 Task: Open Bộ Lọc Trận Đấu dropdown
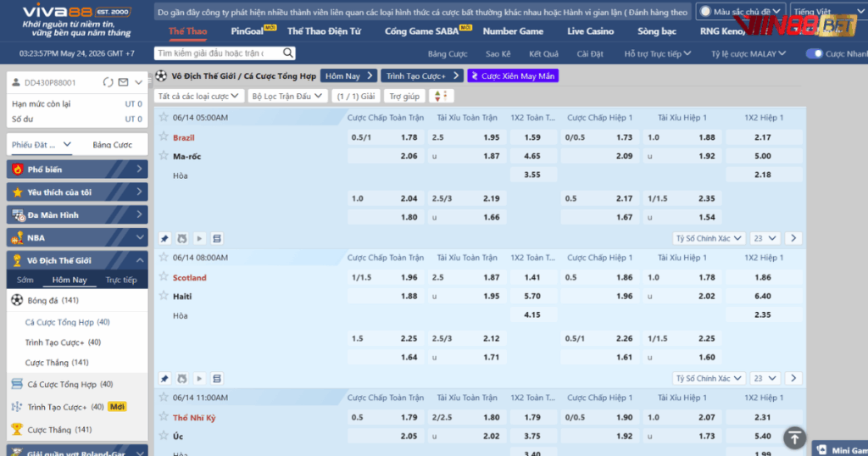pos(287,97)
